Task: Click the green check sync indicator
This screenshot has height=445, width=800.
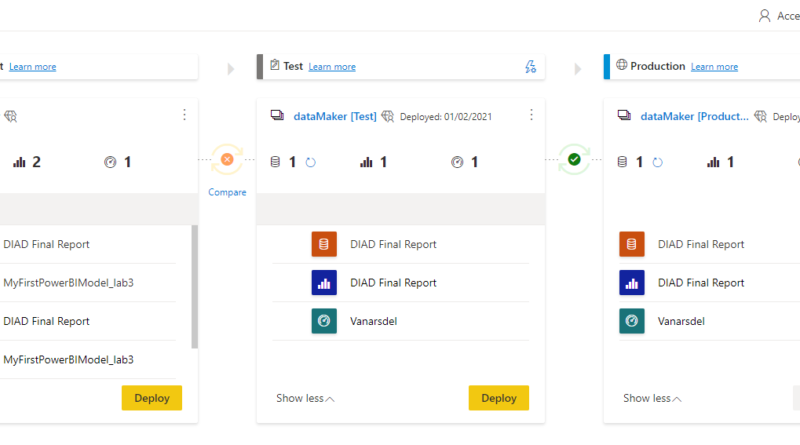Action: (574, 160)
